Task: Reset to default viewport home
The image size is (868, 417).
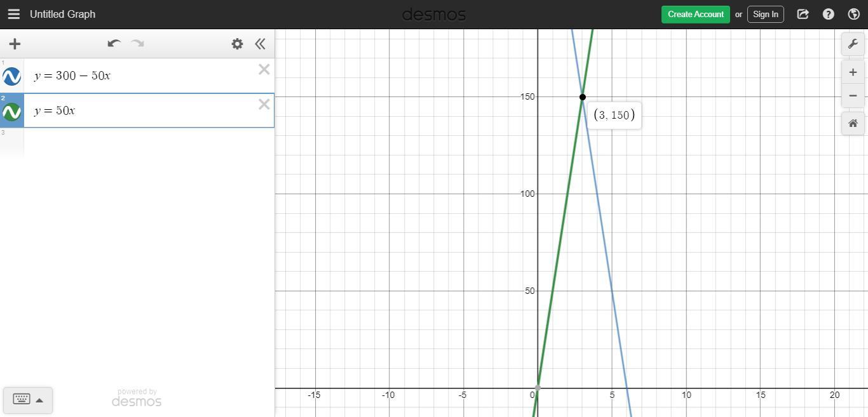Action: tap(853, 123)
